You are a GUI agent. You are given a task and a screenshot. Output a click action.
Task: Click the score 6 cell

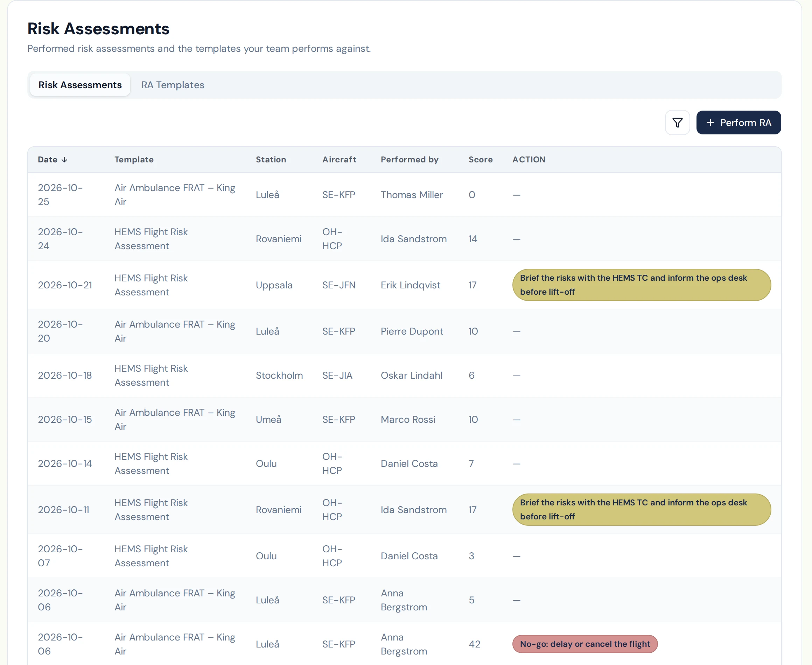pos(471,375)
